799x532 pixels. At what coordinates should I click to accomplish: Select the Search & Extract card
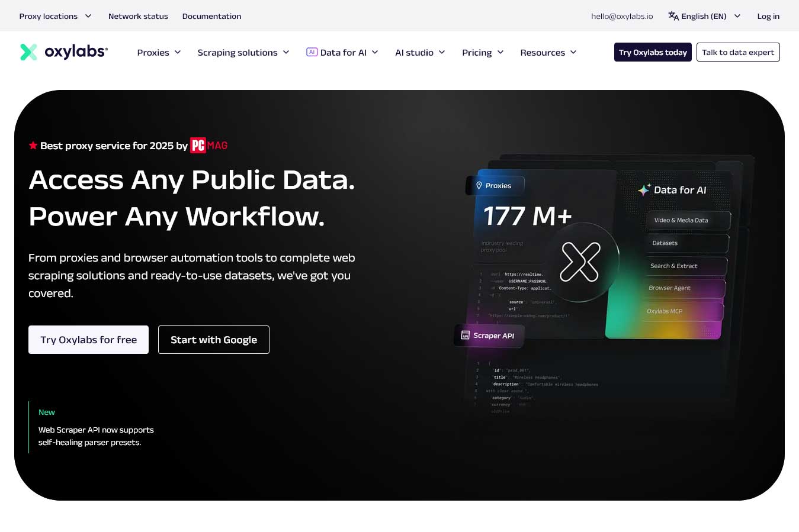tap(685, 266)
